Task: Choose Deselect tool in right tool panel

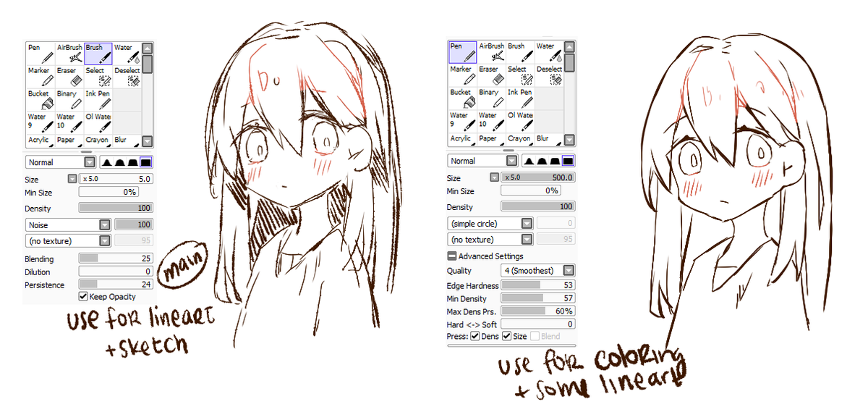Action: [548, 75]
